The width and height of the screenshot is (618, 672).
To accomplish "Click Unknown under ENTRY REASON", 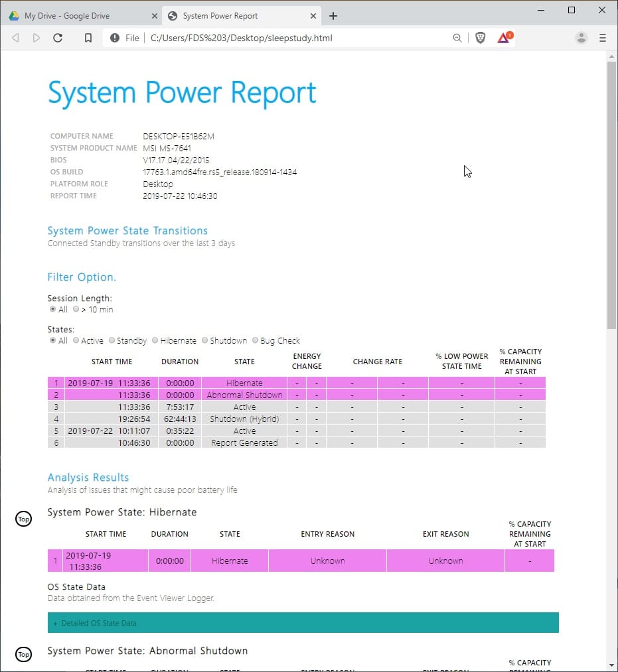I will click(328, 561).
